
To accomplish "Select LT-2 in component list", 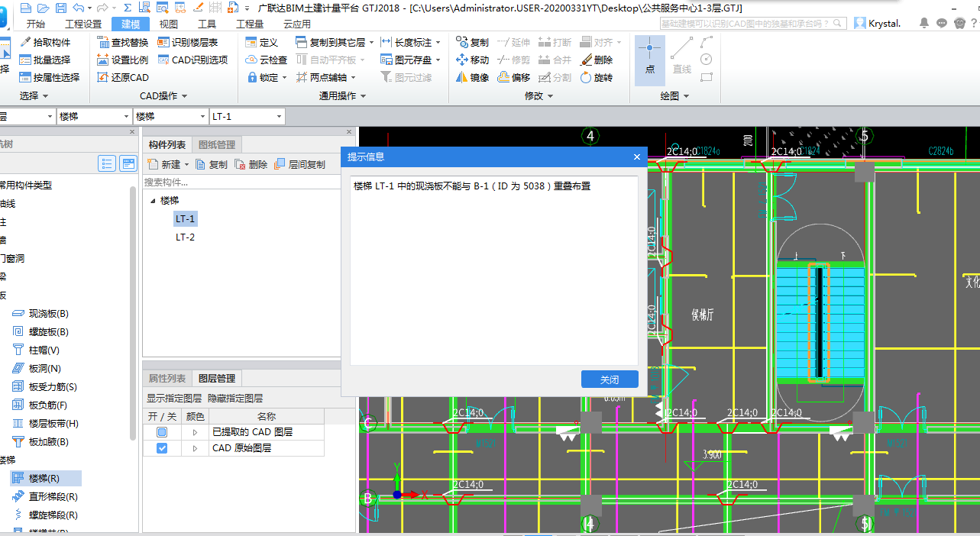I will click(185, 237).
